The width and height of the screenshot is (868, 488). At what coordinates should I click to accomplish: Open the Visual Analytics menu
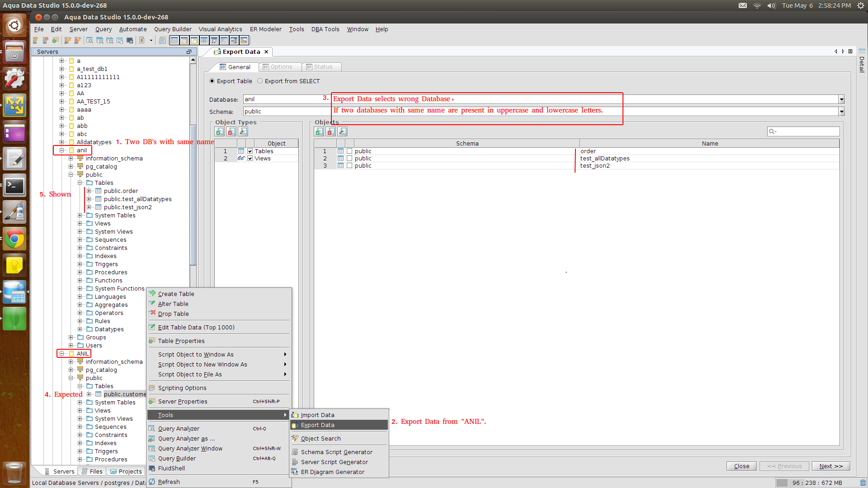coord(220,29)
